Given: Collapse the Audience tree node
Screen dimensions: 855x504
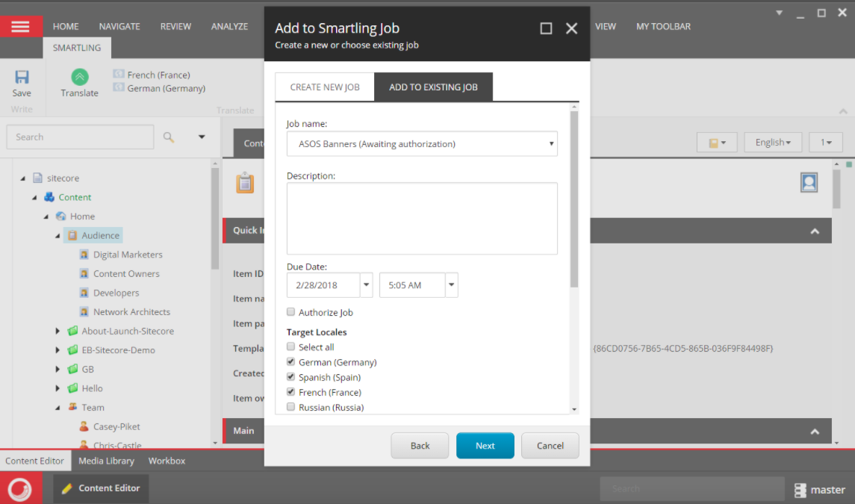Looking at the screenshot, I should point(57,236).
